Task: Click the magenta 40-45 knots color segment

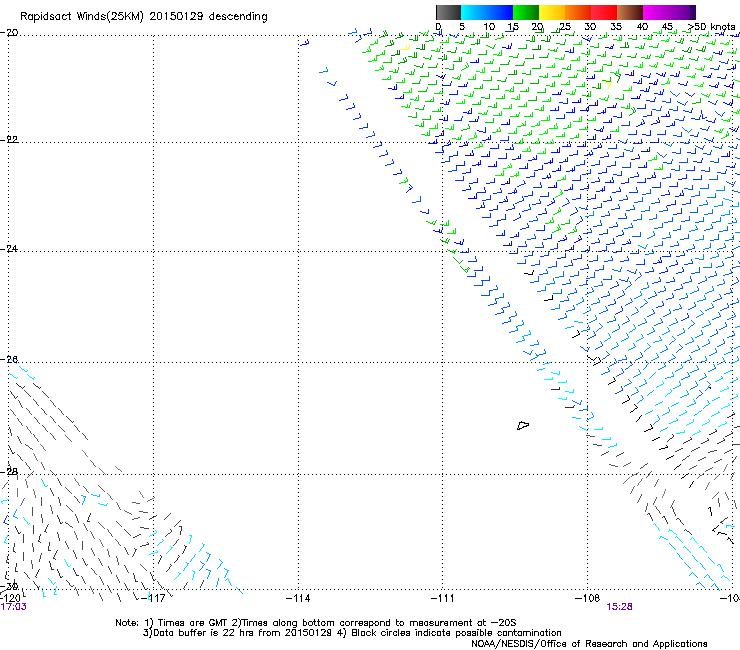Action: [656, 12]
